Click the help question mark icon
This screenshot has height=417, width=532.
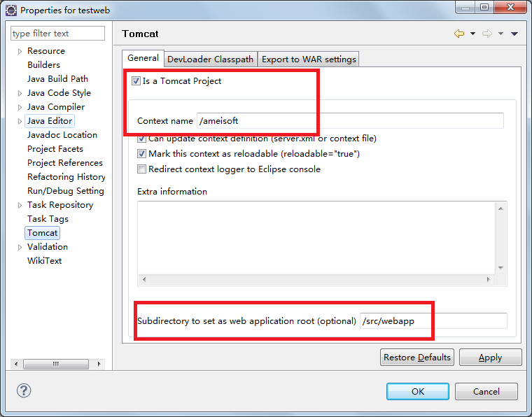[24, 390]
